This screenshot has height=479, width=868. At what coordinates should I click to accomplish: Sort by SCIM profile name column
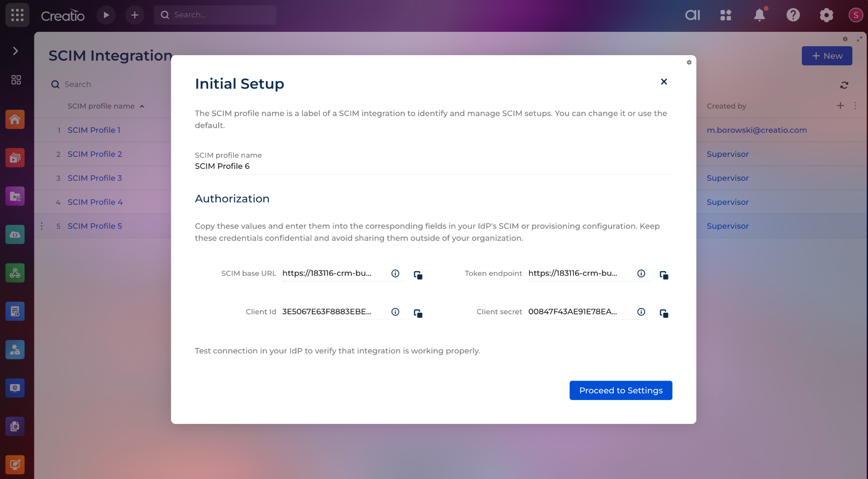[101, 106]
